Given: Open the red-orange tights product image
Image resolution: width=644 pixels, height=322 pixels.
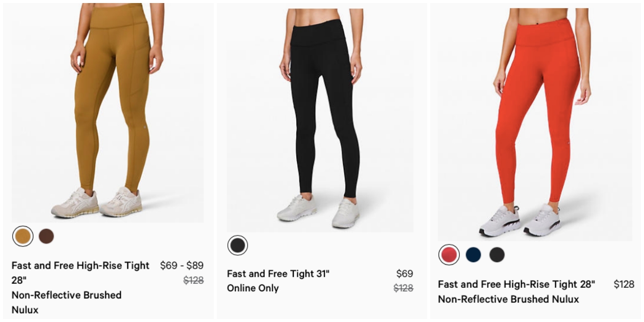Looking at the screenshot, I should tap(534, 121).
